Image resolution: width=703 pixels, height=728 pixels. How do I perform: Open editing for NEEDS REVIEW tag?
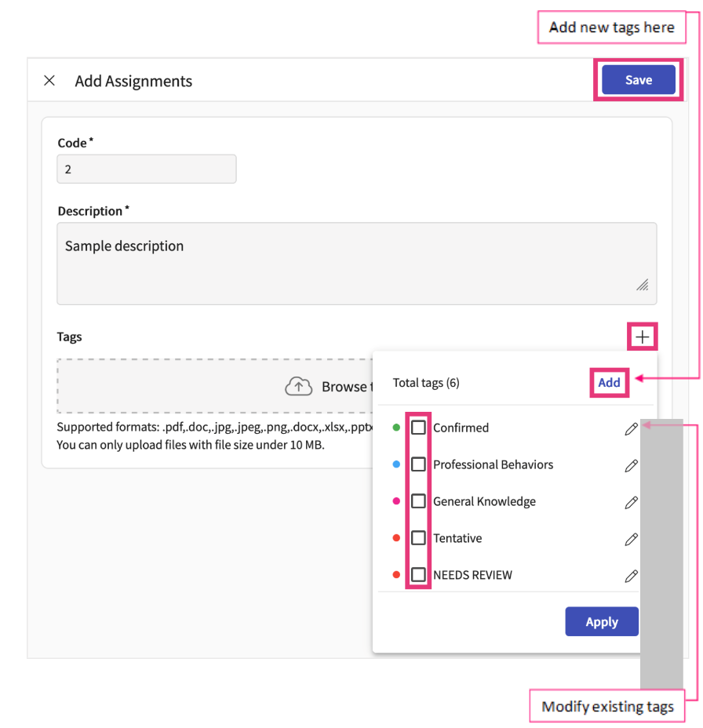pos(631,576)
